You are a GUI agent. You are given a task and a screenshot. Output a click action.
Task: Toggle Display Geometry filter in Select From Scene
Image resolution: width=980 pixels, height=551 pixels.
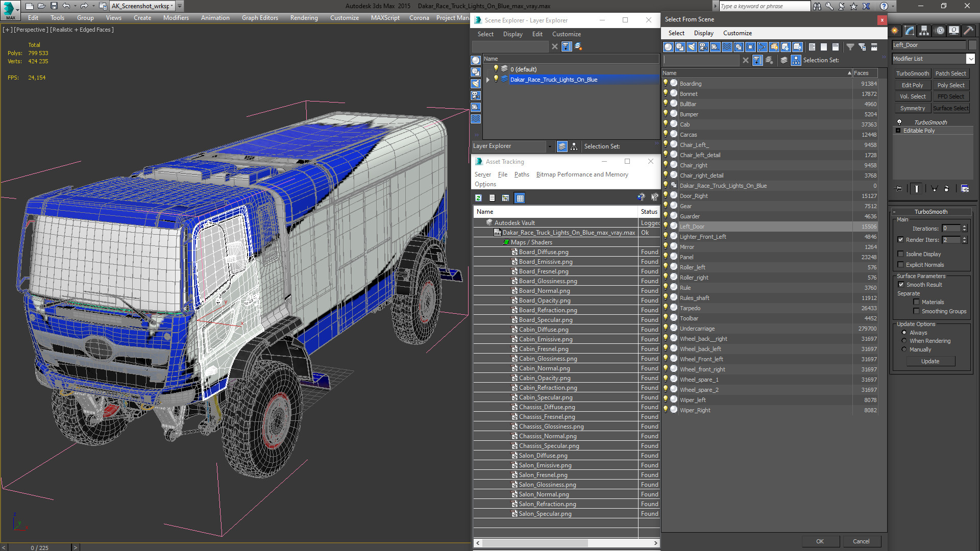point(668,47)
